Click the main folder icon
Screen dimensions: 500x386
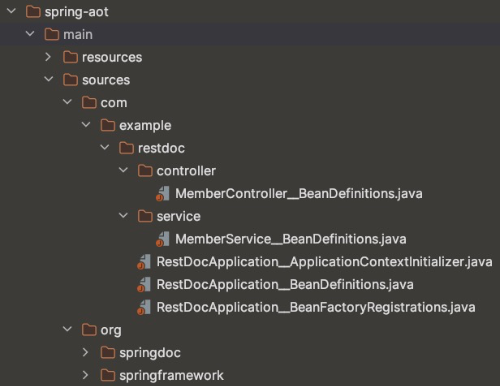52,34
